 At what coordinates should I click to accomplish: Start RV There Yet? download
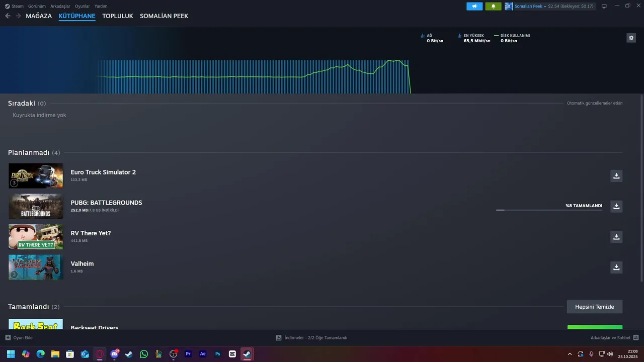(x=616, y=236)
